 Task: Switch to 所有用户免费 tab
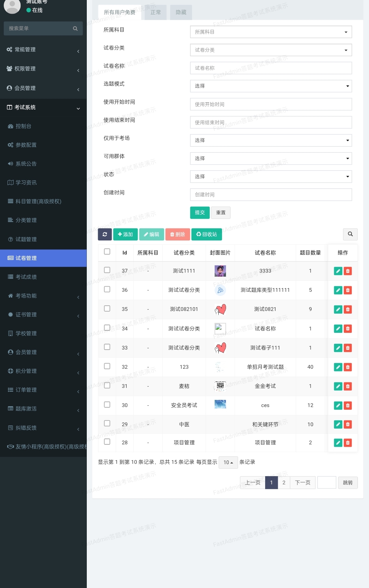pos(120,12)
